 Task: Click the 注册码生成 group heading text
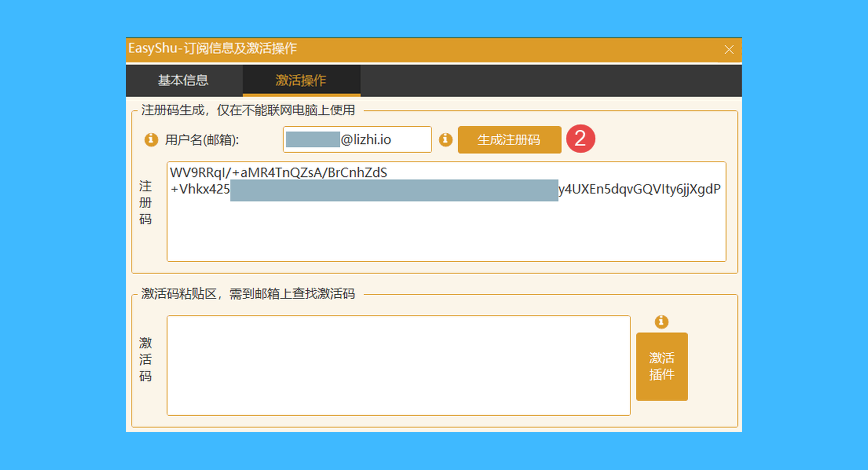tap(248, 110)
